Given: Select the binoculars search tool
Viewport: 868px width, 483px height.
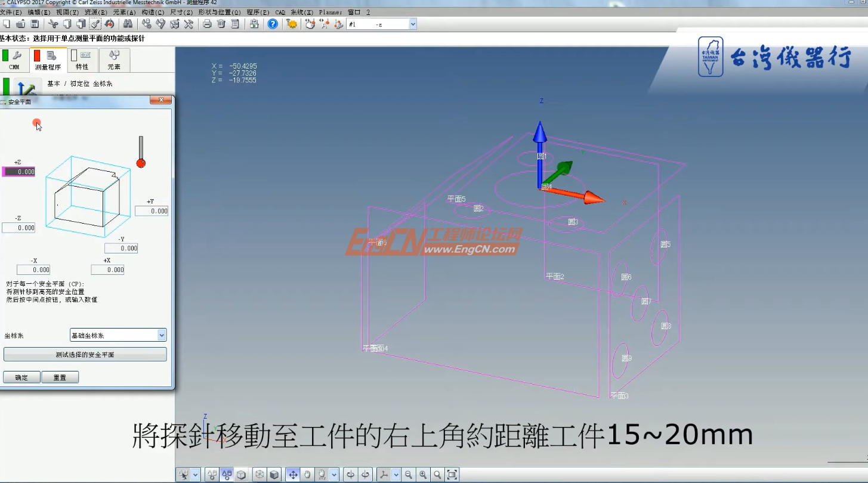Looking at the screenshot, I should click(x=128, y=24).
